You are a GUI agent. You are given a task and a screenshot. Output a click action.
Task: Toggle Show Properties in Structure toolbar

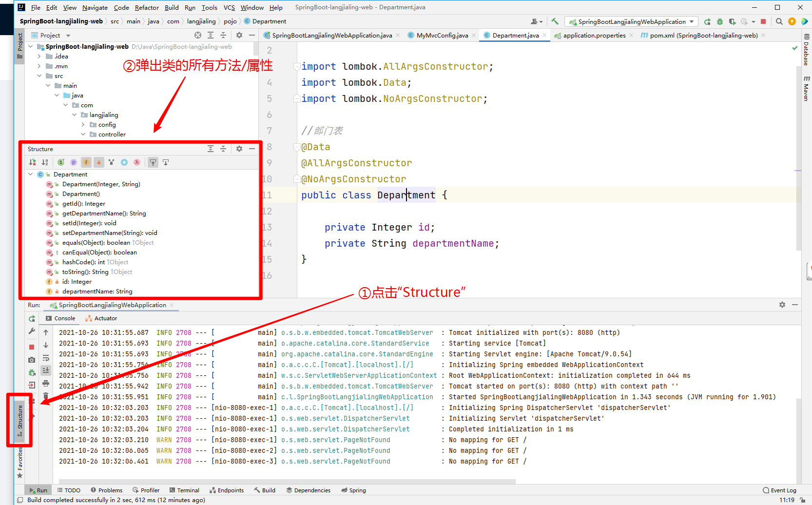click(74, 162)
